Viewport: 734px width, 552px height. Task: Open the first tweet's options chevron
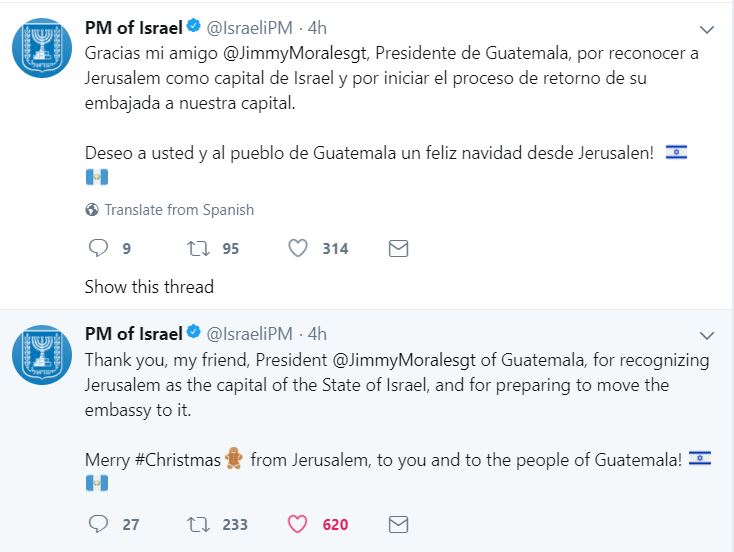pyautogui.click(x=706, y=30)
